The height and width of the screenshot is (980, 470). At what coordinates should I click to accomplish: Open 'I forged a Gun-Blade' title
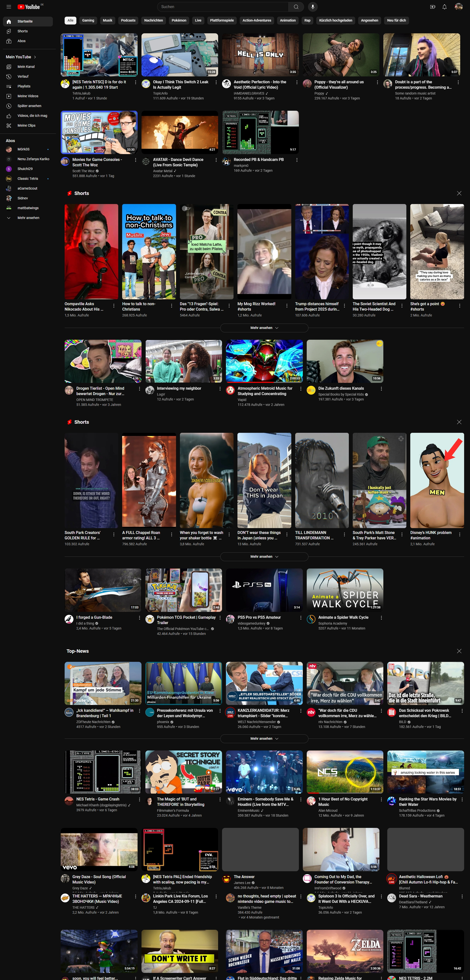(94, 617)
